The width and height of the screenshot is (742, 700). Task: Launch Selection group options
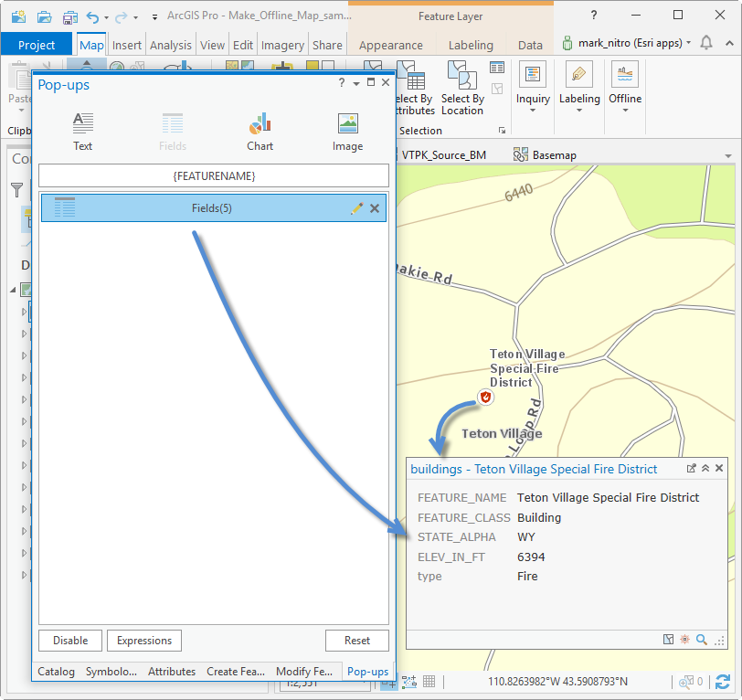point(502,131)
